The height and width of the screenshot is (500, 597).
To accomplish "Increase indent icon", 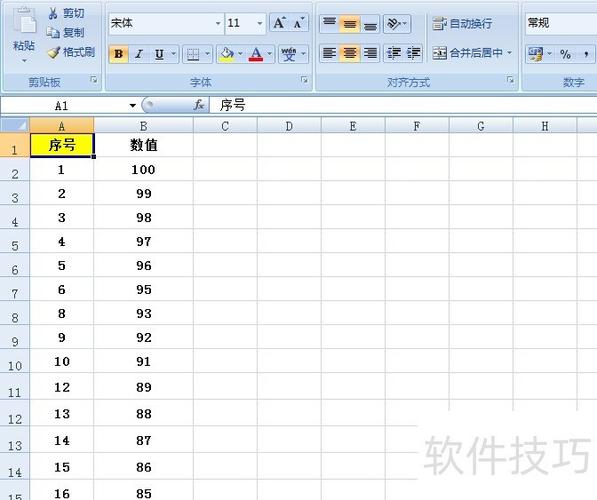I will tap(413, 53).
